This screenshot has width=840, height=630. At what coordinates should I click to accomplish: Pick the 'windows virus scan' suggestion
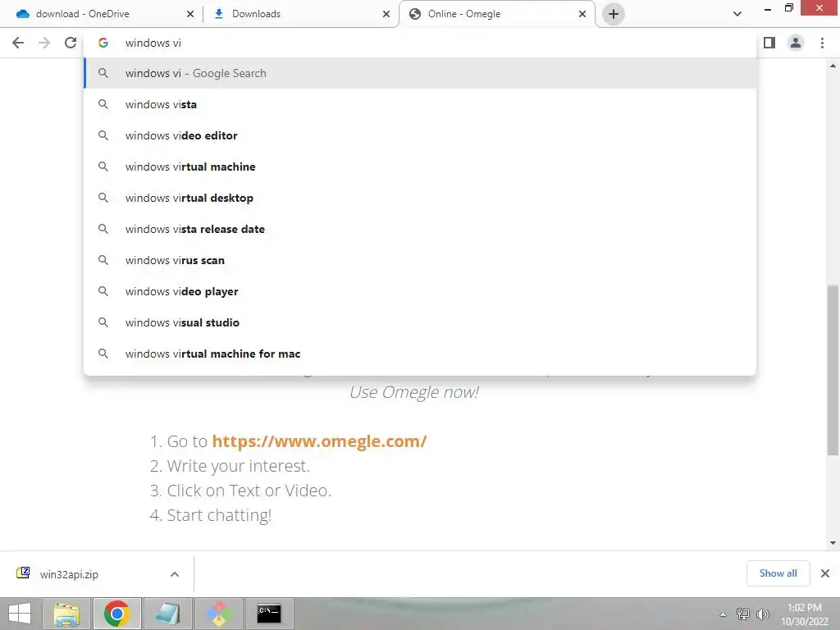pyautogui.click(x=420, y=260)
